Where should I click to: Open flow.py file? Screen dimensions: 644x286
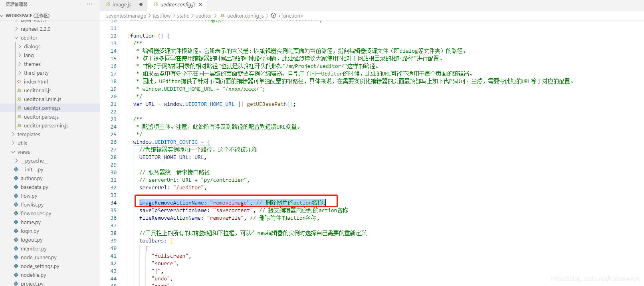[29, 196]
